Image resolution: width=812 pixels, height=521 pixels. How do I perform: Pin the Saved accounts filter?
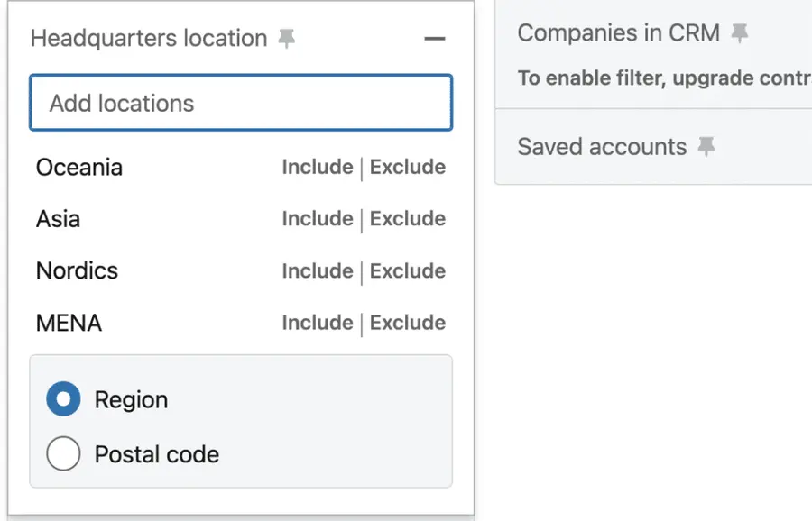pyautogui.click(x=708, y=146)
